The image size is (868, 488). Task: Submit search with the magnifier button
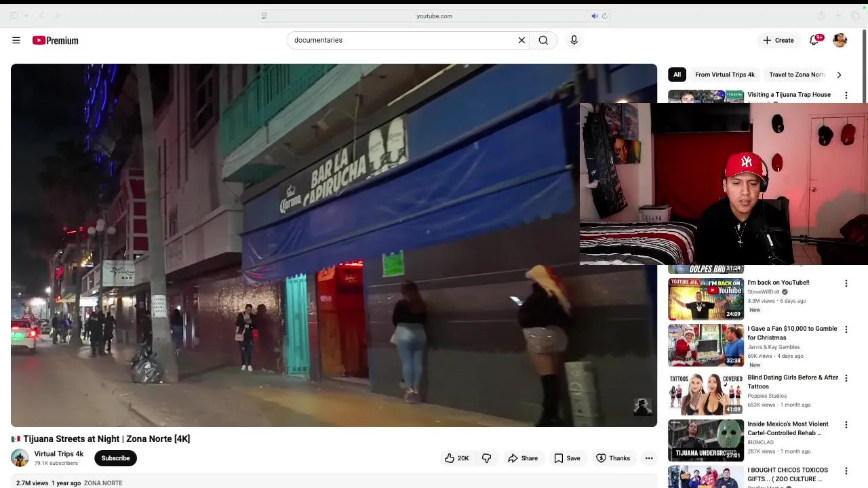(x=543, y=40)
